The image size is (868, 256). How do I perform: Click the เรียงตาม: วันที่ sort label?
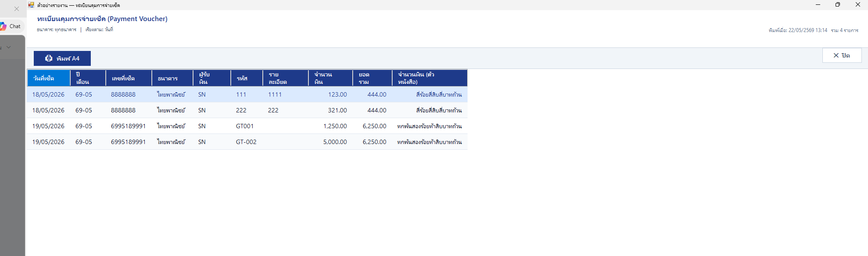click(99, 29)
